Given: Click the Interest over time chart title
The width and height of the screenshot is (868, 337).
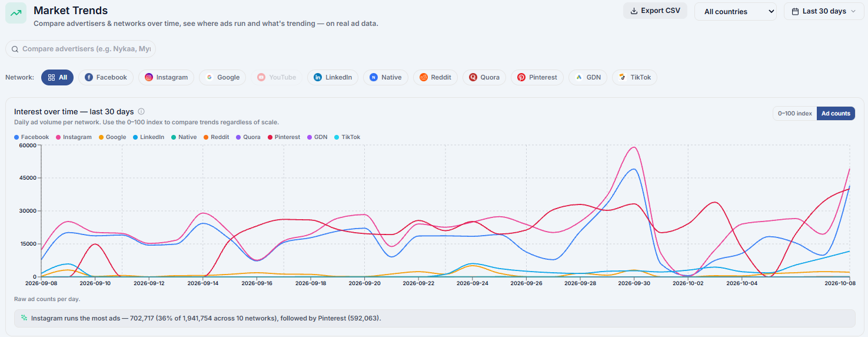Looking at the screenshot, I should pyautogui.click(x=74, y=111).
